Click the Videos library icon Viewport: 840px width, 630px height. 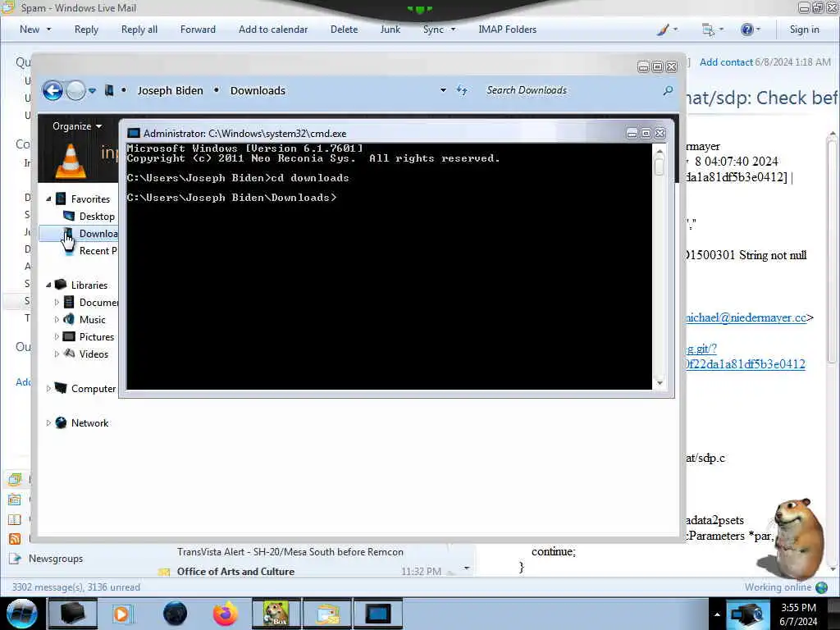tap(69, 354)
